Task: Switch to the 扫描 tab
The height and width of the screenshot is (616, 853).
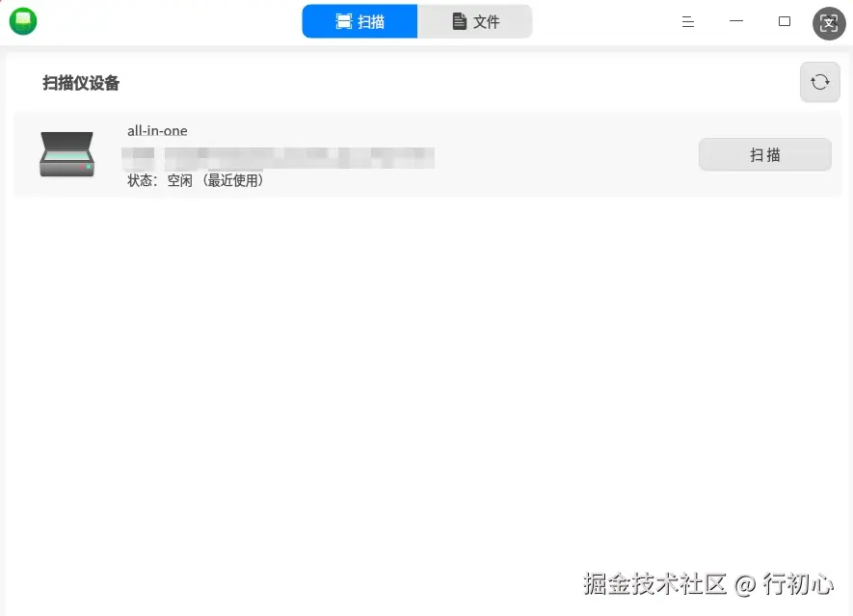Action: click(x=359, y=21)
